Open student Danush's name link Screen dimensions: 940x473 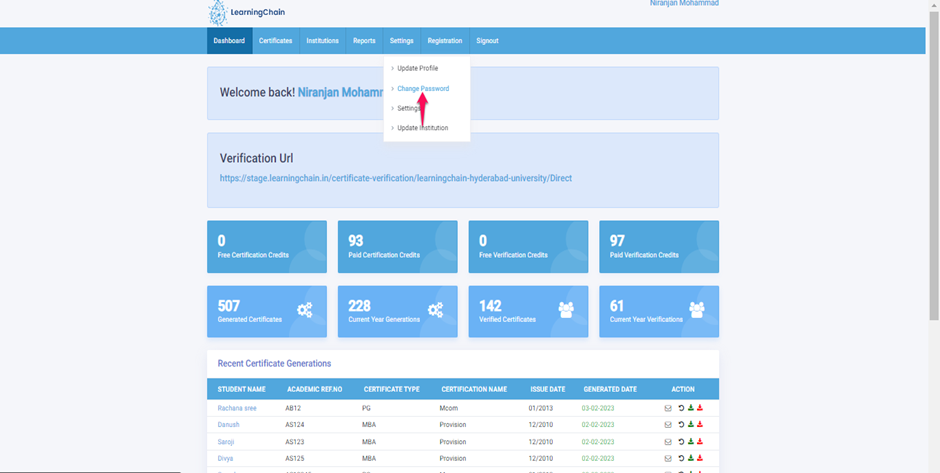tap(229, 425)
